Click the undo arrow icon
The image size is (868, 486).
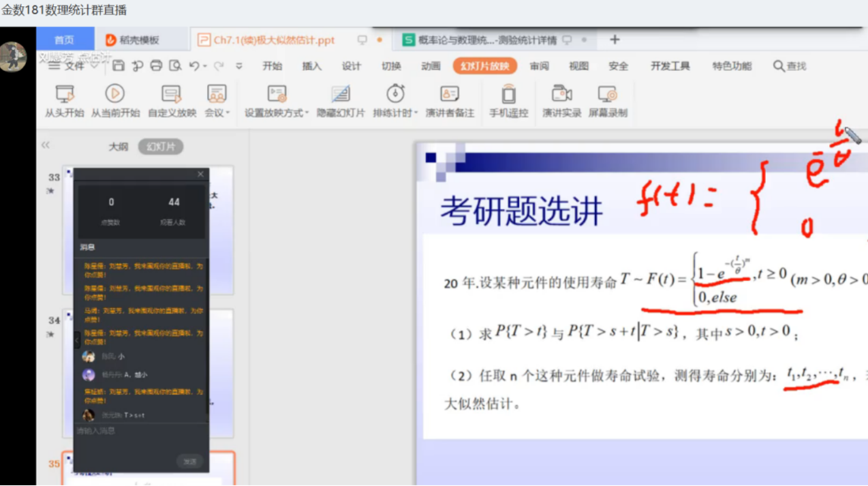pyautogui.click(x=194, y=66)
